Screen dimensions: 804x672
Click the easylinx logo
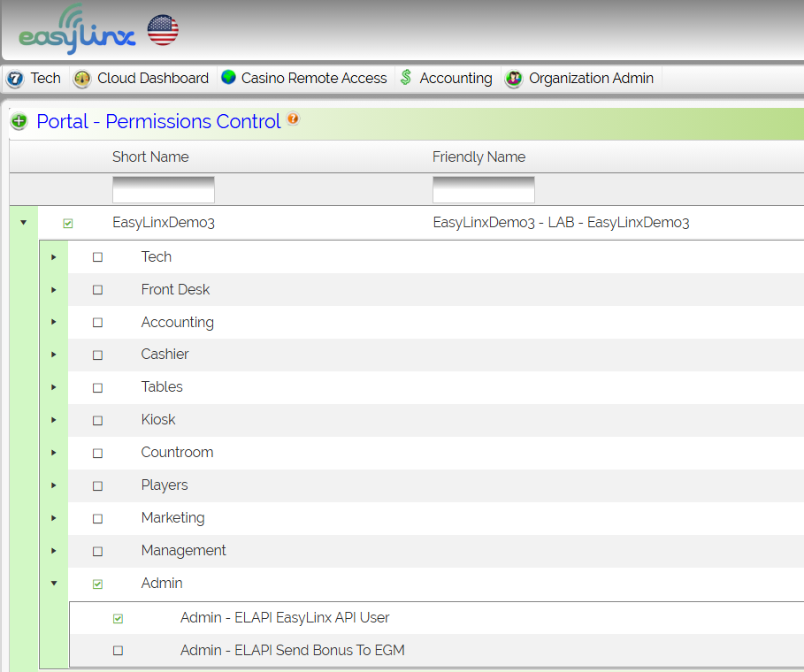point(77,29)
